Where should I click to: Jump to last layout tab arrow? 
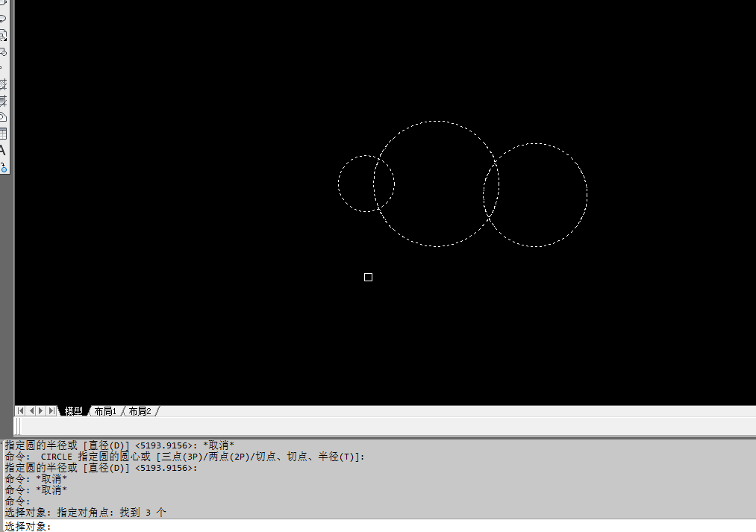click(51, 410)
